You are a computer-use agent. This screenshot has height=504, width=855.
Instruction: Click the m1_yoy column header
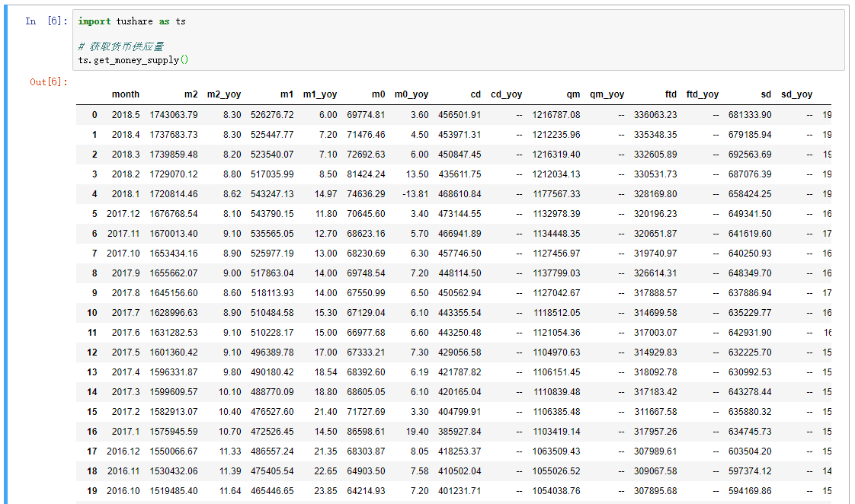point(319,94)
